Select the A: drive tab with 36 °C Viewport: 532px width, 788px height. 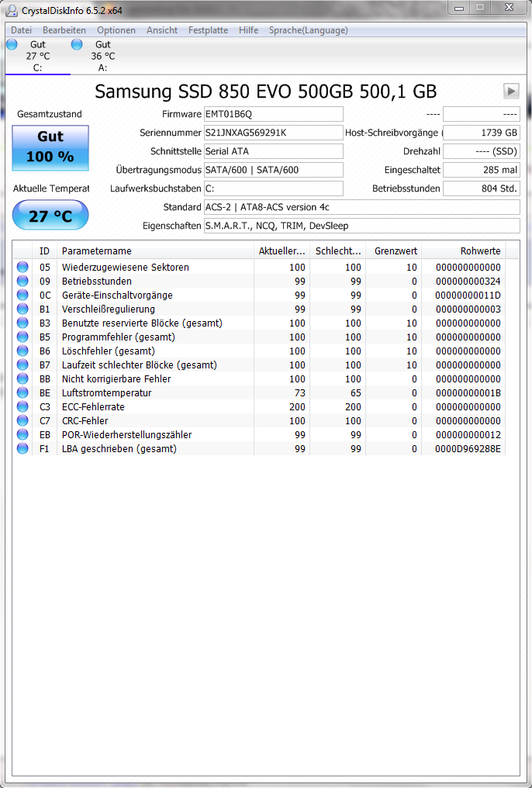point(103,57)
